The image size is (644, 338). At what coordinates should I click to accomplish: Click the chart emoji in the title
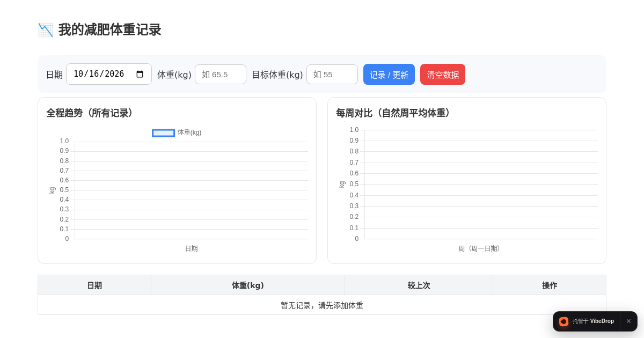point(46,30)
